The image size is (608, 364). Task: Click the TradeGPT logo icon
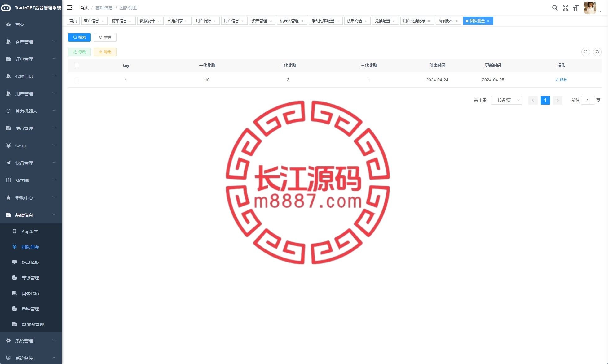6,8
